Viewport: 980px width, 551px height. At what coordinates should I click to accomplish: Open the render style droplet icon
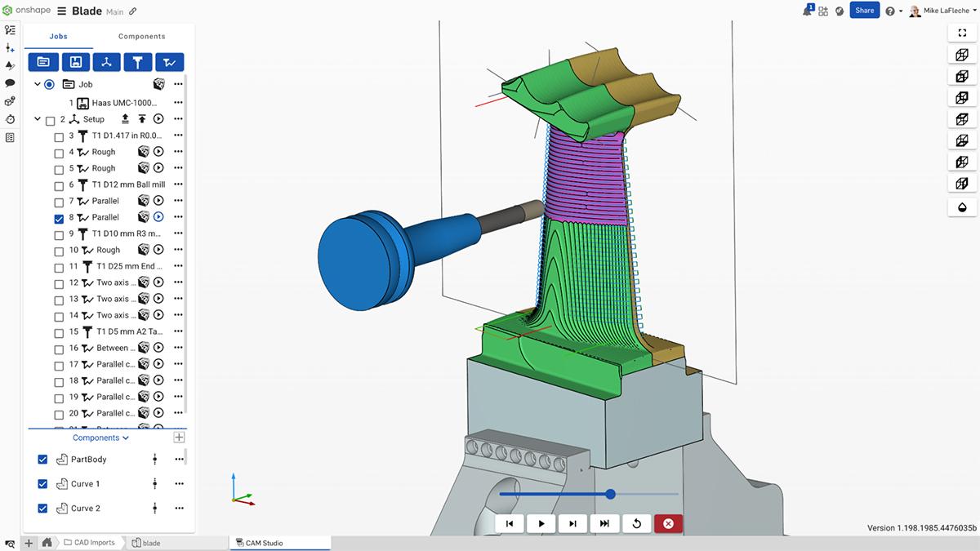(962, 207)
